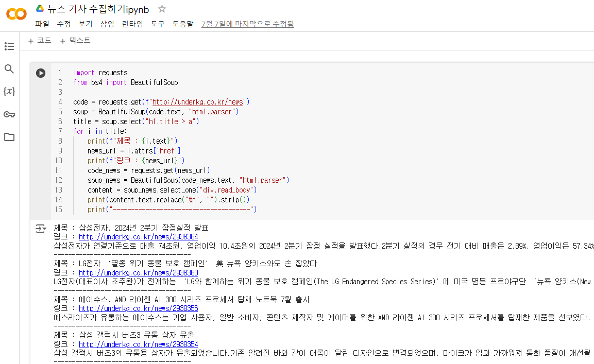594x364 pixels.
Task: Toggle the cell output options icon
Action: [41, 229]
